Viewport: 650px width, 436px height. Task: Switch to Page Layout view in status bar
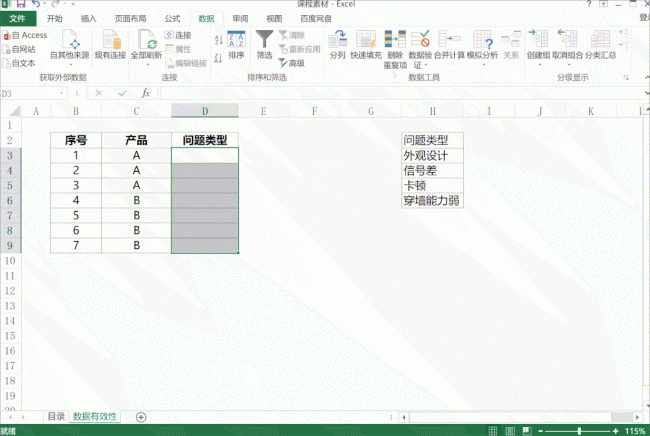coord(510,431)
